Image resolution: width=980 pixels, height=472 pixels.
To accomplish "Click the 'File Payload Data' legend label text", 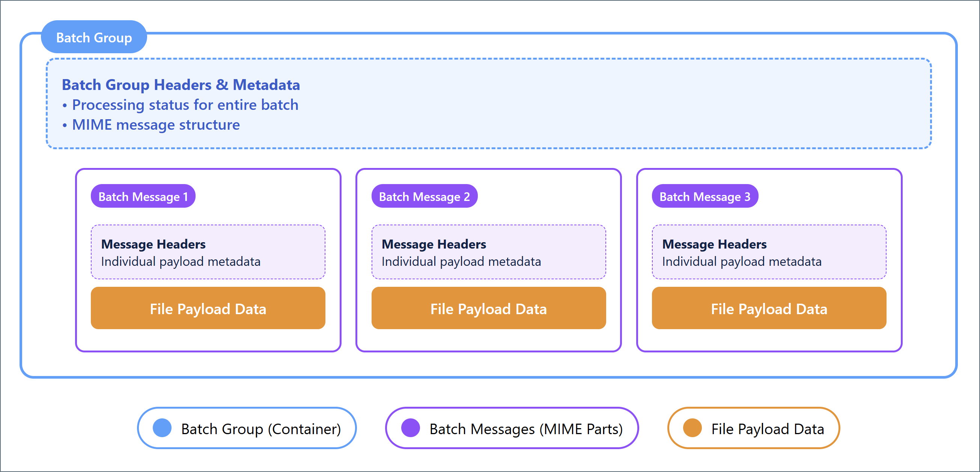I will pos(768,429).
